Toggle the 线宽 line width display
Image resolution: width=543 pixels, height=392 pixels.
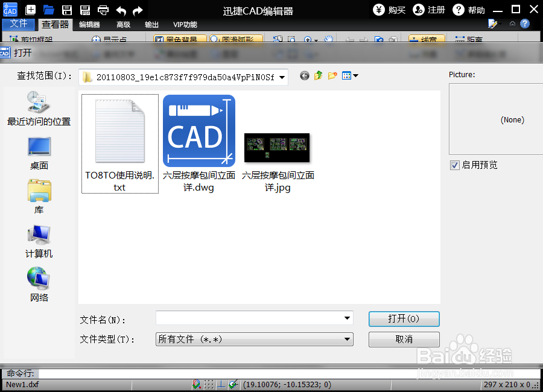pos(426,38)
